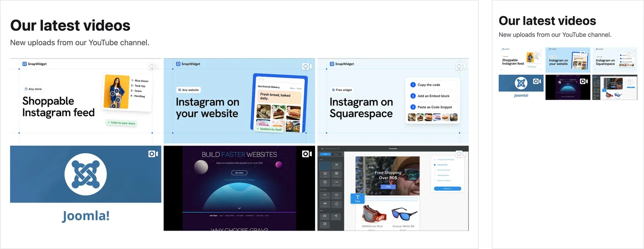This screenshot has width=644, height=249.
Task: Open the Joomla! video in small preview
Action: 521,87
